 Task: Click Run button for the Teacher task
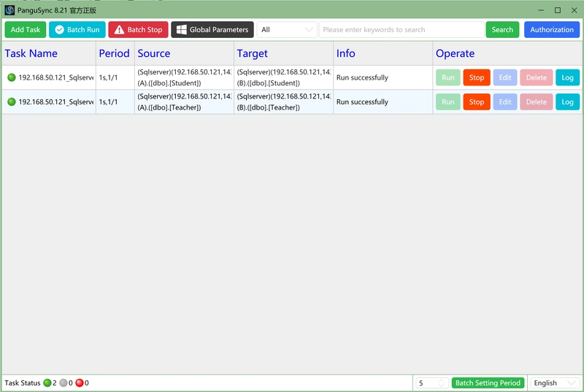448,101
